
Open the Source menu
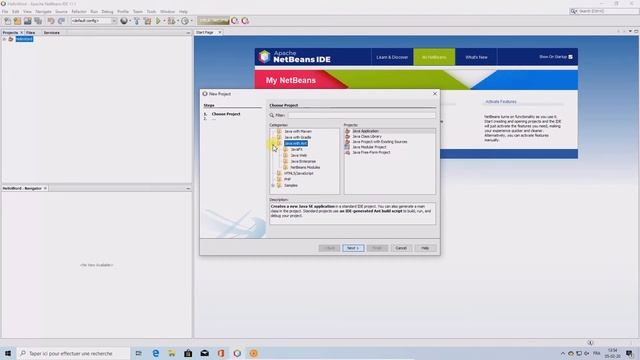click(61, 11)
